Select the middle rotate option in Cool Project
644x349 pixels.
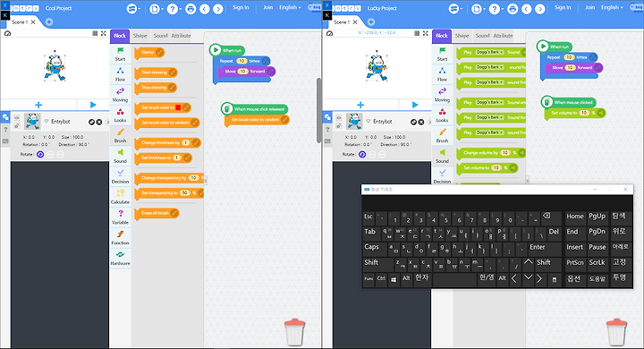[x=50, y=155]
